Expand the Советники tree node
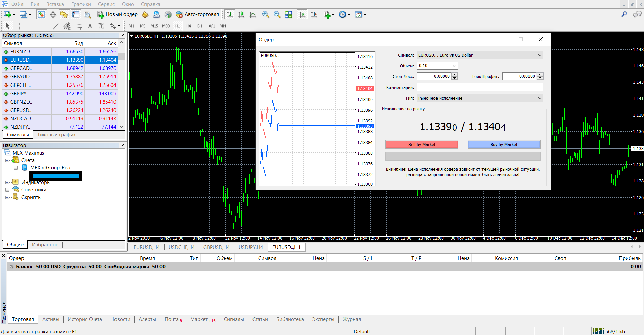The height and width of the screenshot is (335, 644). [x=7, y=190]
